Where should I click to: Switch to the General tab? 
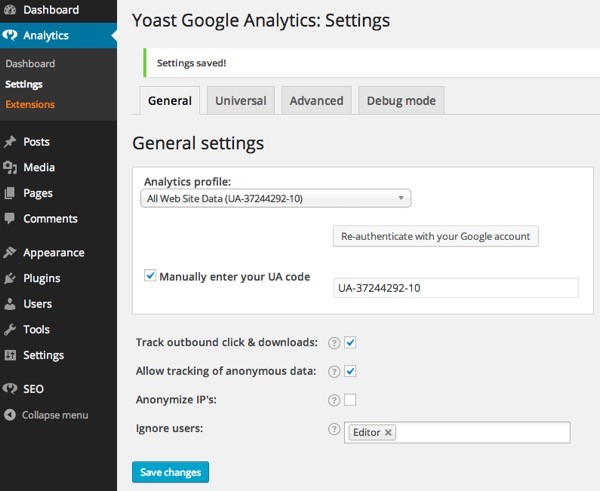(x=170, y=101)
